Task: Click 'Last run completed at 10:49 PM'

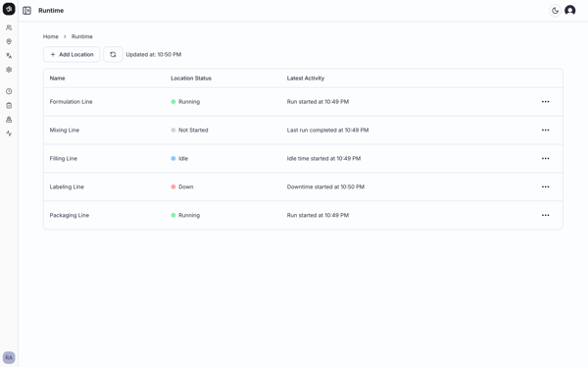Action: pyautogui.click(x=327, y=130)
